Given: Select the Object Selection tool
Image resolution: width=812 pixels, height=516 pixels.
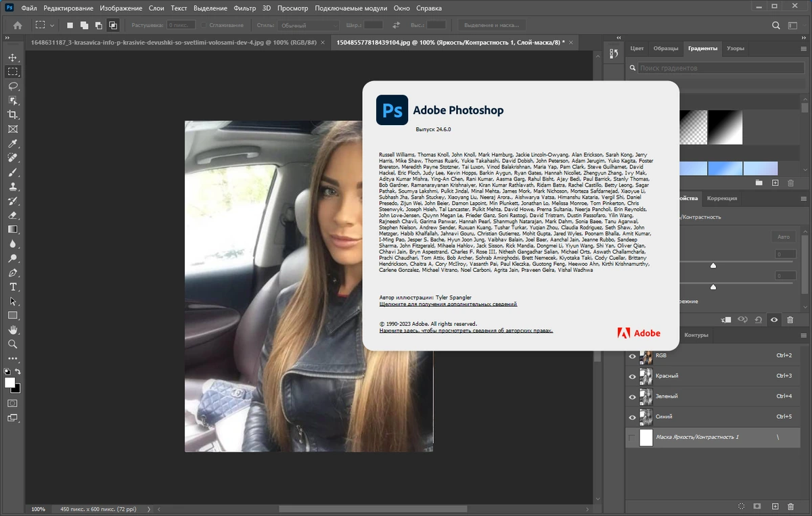Looking at the screenshot, I should click(x=13, y=100).
